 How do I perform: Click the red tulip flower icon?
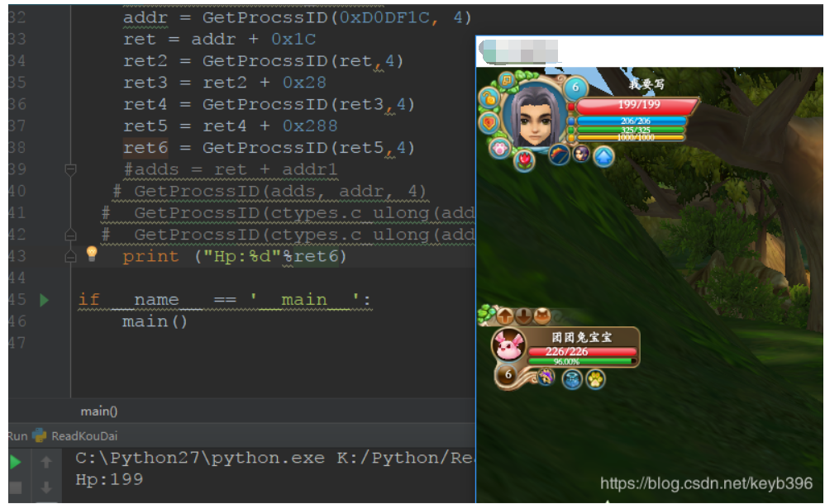[x=524, y=160]
